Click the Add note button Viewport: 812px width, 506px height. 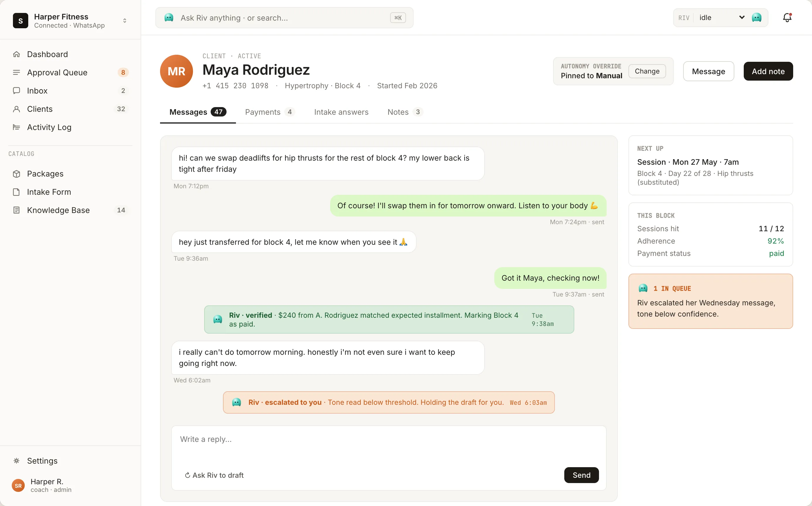click(768, 71)
